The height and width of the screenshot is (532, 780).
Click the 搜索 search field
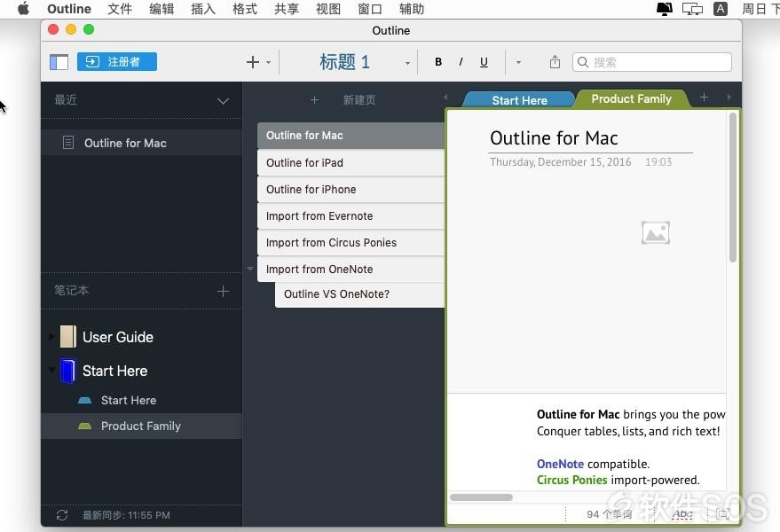[651, 62]
